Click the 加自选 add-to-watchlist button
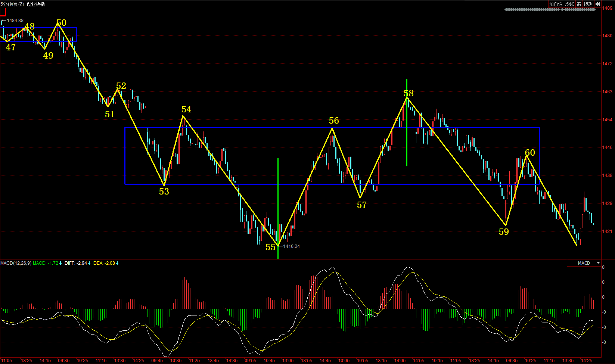Viewport: 615px width, 364px height. pyautogui.click(x=556, y=4)
